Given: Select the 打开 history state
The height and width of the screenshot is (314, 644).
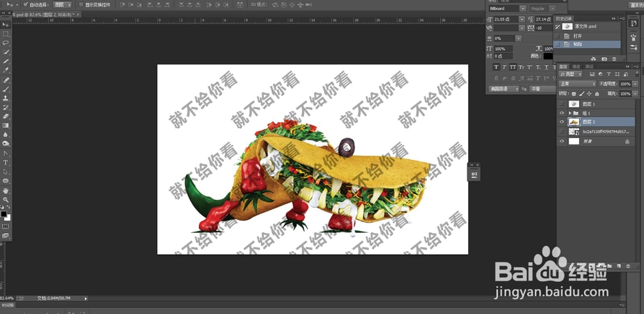Looking at the screenshot, I should [587, 36].
